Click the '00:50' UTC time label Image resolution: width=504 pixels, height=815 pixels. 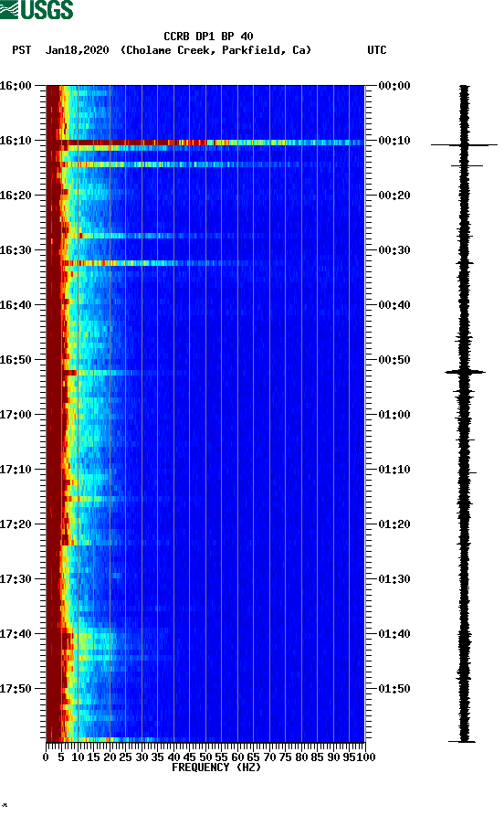(394, 360)
